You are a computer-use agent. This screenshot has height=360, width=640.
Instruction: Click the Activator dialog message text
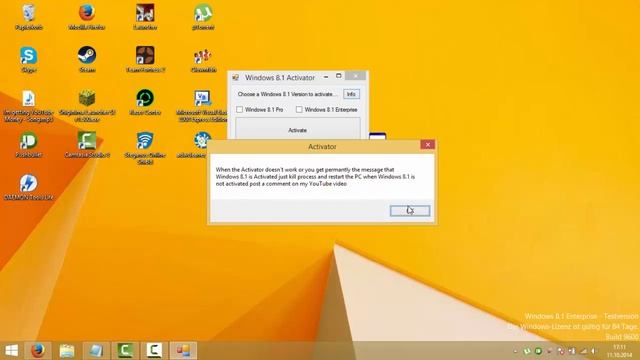pos(315,177)
